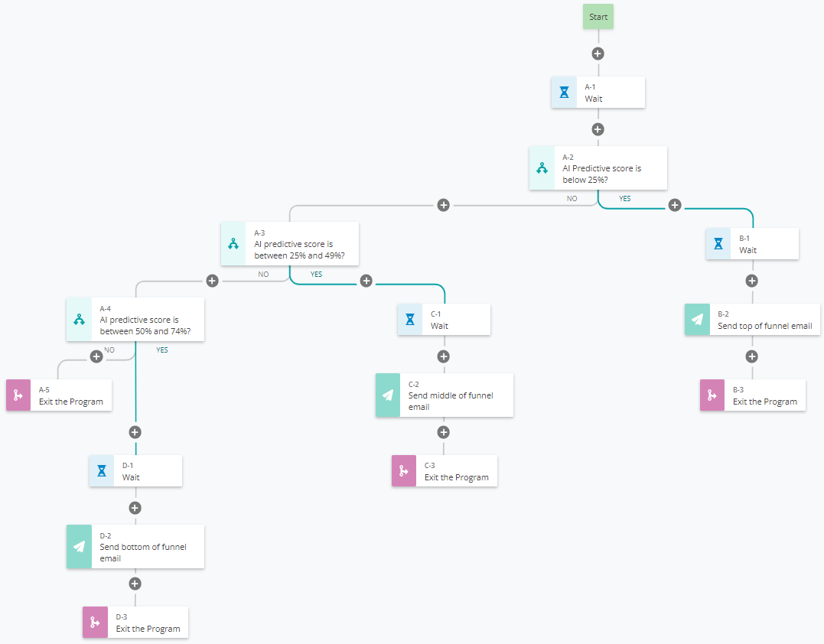Select C-3 Exit the Program label
The width and height of the screenshot is (824, 644).
coord(457,477)
